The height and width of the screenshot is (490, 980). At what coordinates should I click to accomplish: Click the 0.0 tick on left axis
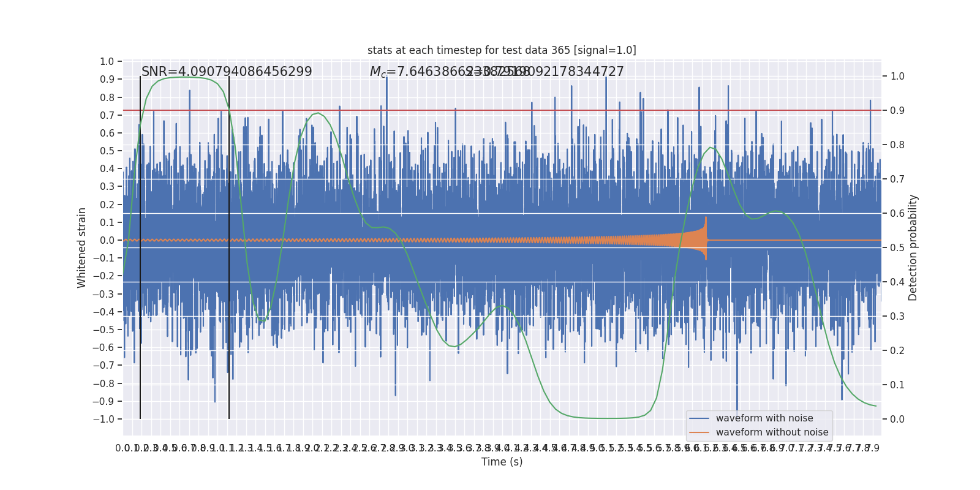107,240
